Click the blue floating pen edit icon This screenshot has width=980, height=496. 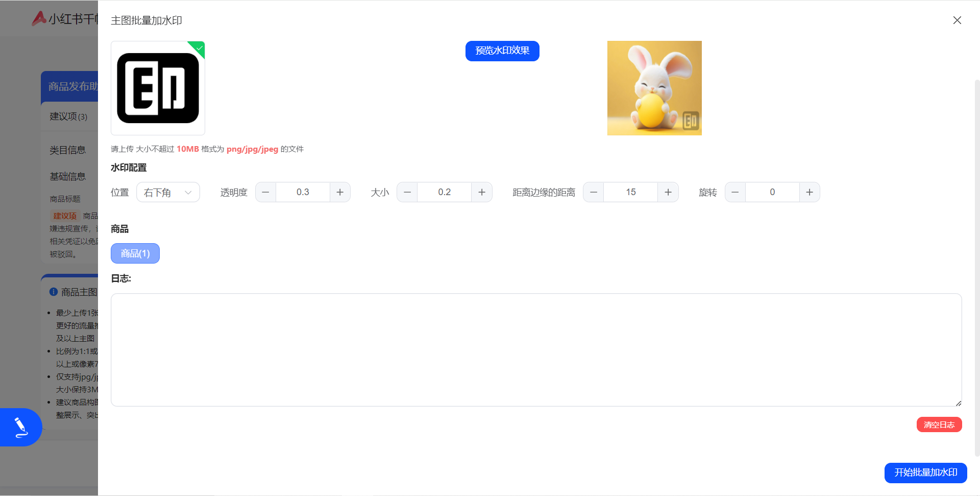[x=21, y=427]
